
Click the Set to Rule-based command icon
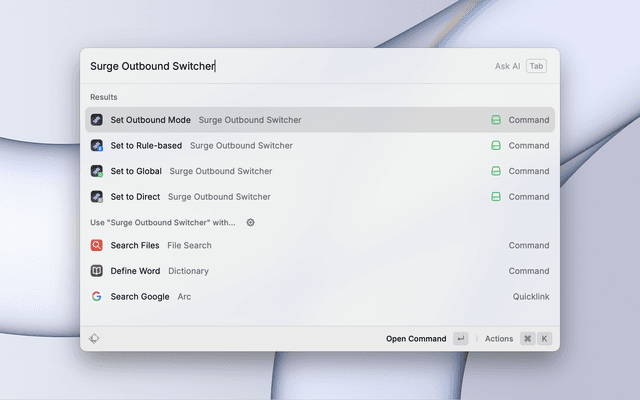(x=97, y=145)
